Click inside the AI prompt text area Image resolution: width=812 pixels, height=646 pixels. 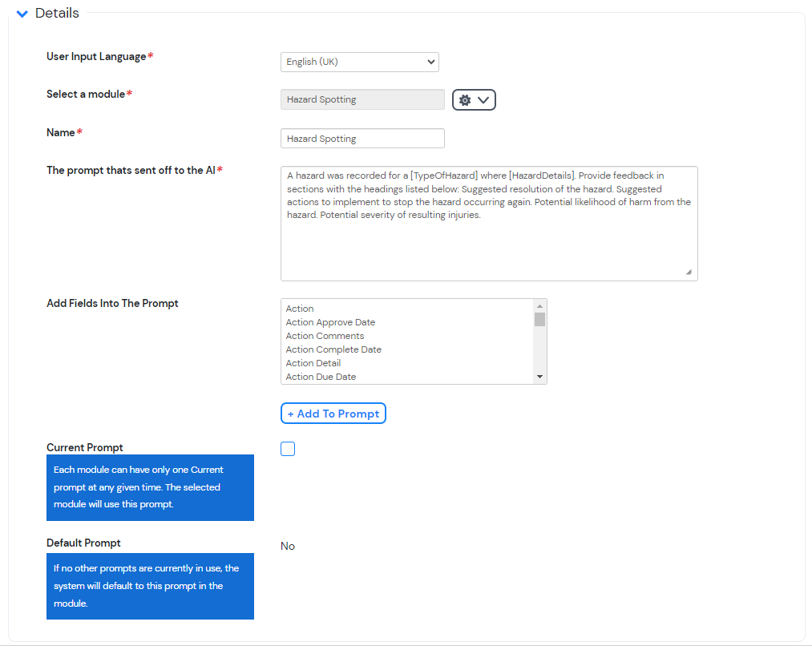tap(489, 223)
